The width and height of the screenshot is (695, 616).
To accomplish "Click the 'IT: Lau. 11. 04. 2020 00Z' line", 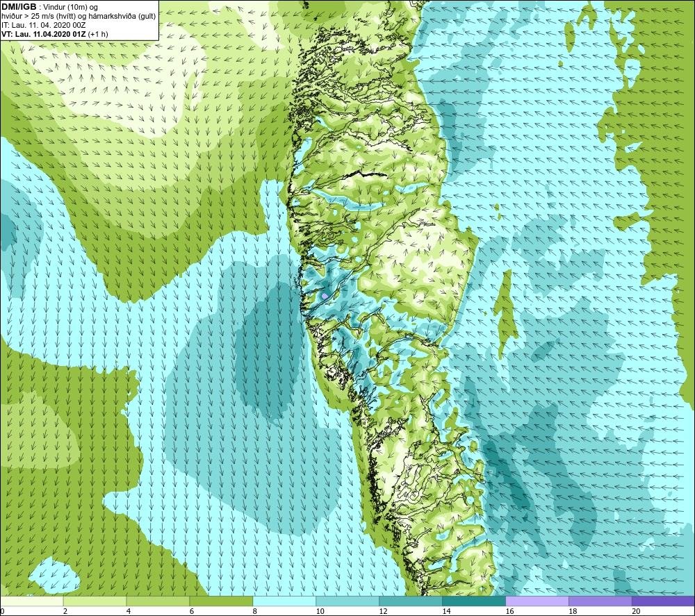I will (x=43, y=25).
